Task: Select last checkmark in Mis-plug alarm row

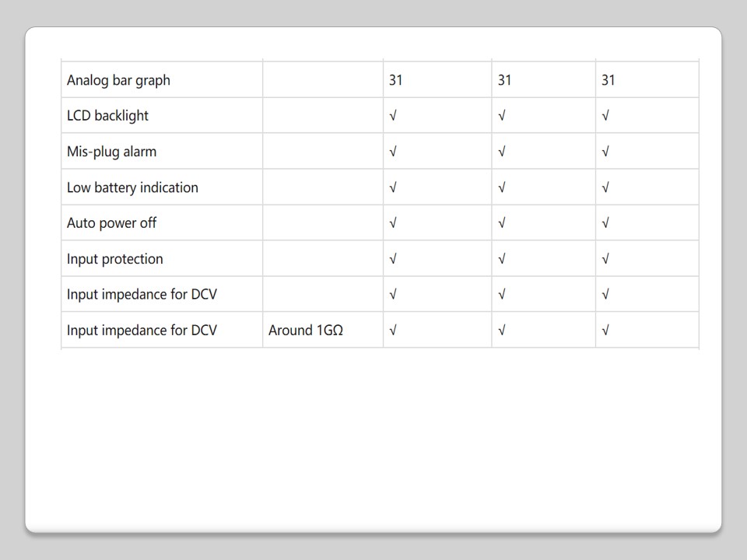Action: (x=605, y=152)
